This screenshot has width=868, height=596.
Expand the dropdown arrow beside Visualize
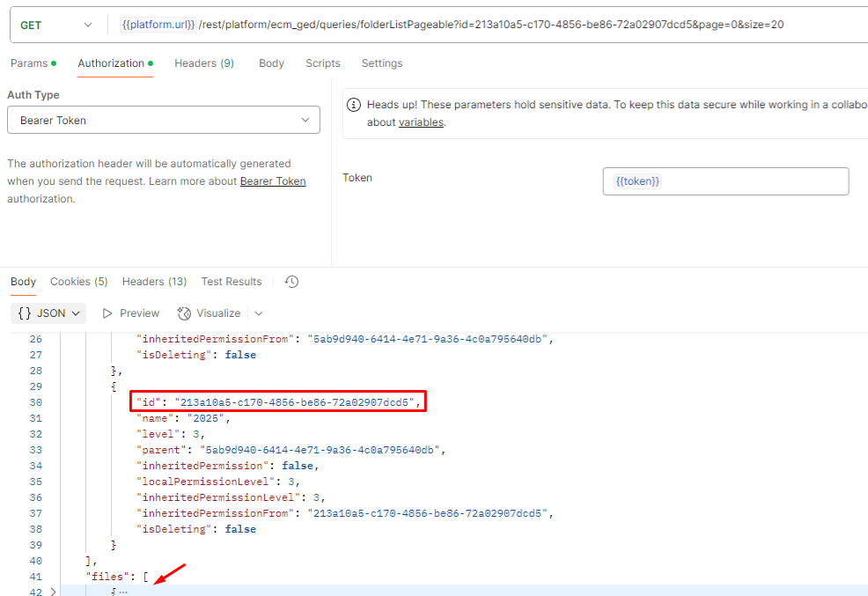tap(259, 313)
